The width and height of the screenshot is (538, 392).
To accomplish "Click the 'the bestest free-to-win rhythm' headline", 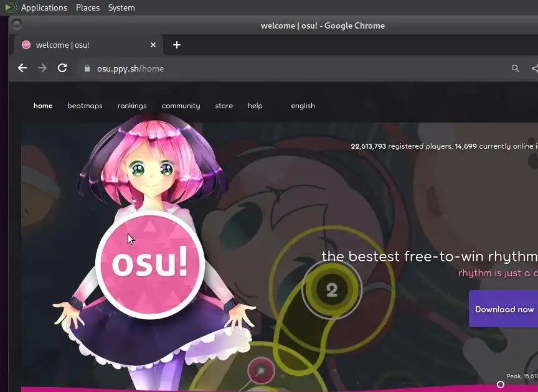I will click(x=430, y=256).
